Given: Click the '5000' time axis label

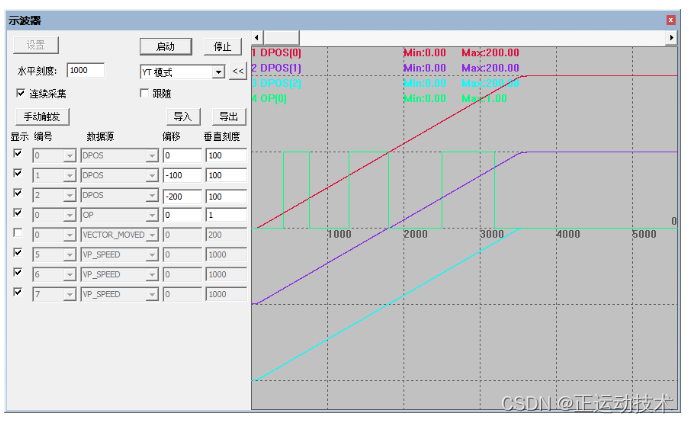Looking at the screenshot, I should pyautogui.click(x=644, y=234).
